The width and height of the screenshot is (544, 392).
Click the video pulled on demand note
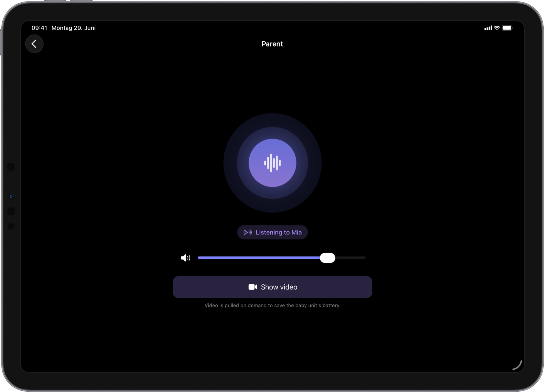point(272,305)
